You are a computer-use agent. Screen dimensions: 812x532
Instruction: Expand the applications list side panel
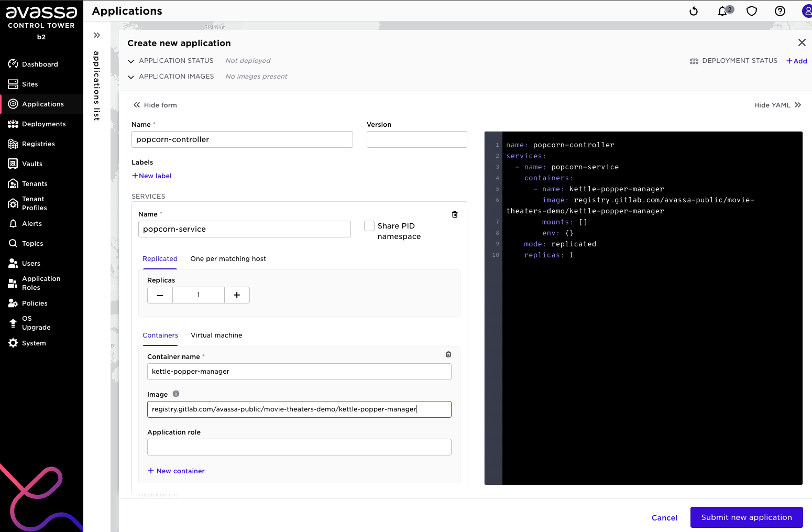pyautogui.click(x=97, y=35)
